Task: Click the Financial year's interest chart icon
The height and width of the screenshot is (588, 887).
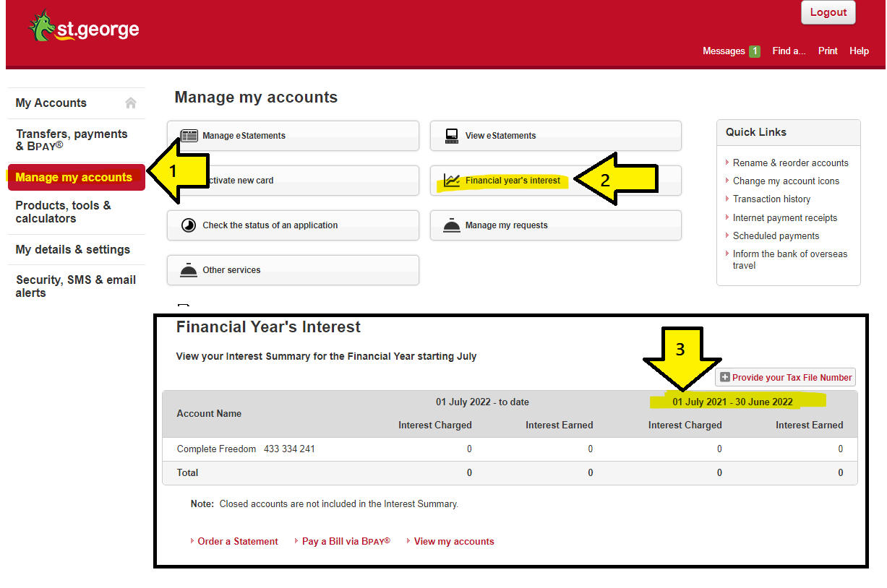Action: pos(452,181)
